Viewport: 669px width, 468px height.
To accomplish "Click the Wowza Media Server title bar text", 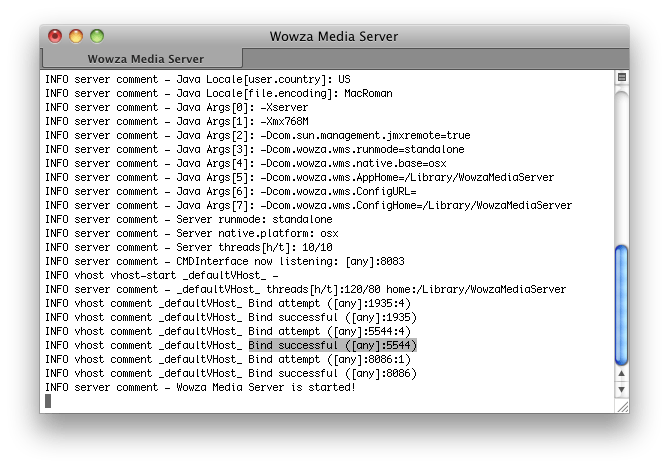I will (x=334, y=36).
